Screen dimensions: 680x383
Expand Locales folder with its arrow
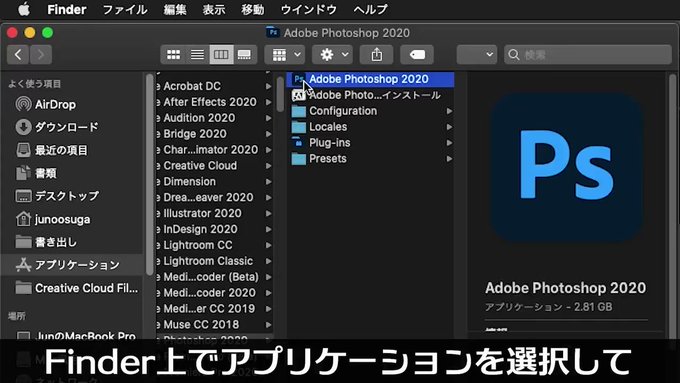(449, 127)
